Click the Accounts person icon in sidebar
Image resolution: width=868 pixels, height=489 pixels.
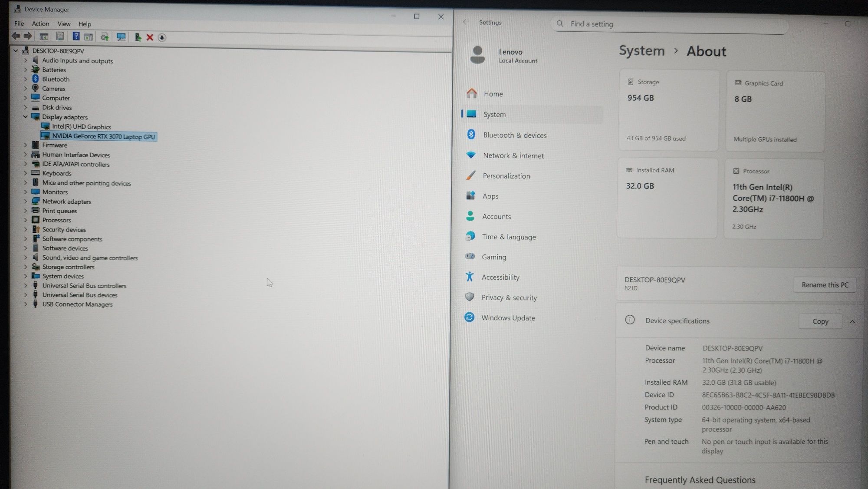click(x=470, y=216)
